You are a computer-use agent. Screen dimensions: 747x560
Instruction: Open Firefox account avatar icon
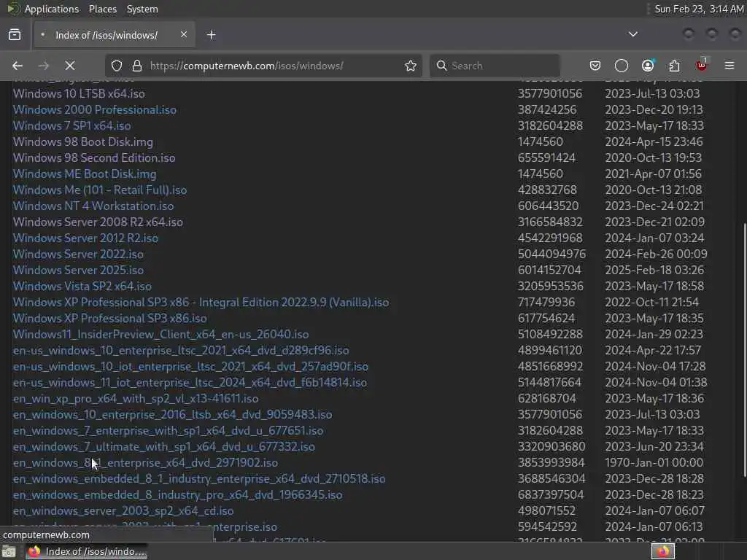click(648, 66)
